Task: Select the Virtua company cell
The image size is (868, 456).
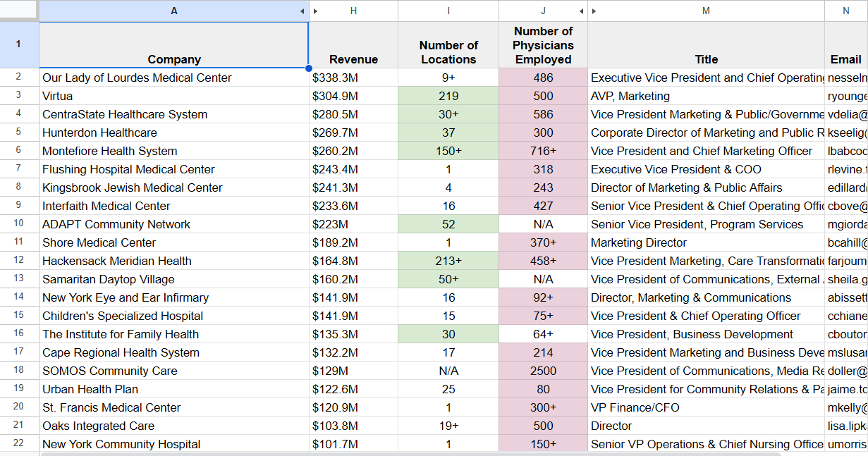Action: click(174, 96)
